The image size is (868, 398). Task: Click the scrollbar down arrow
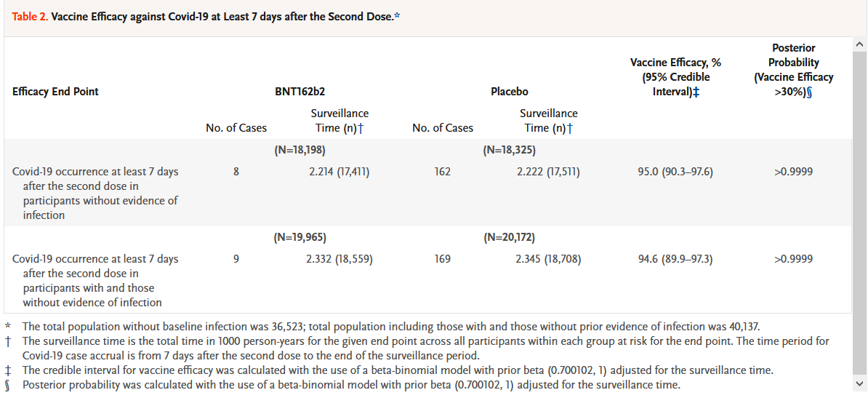(x=860, y=383)
